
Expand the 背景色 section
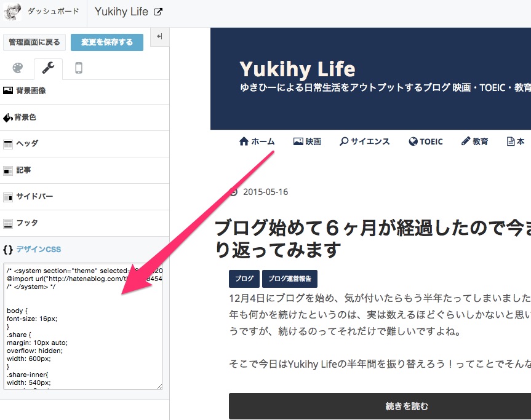pyautogui.click(x=85, y=117)
